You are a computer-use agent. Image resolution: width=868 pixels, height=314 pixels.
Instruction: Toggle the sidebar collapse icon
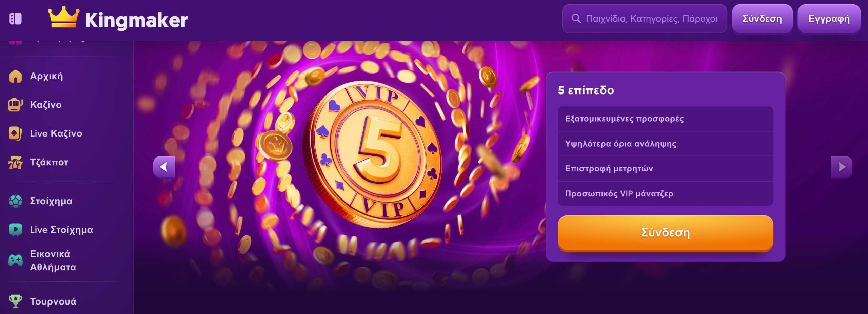click(x=15, y=19)
